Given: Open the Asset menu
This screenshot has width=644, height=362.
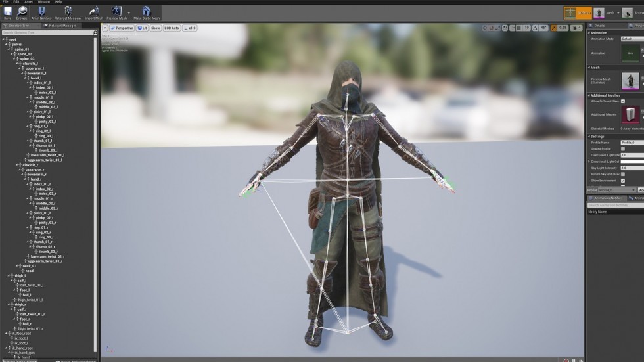Looking at the screenshot, I should 28,1.
